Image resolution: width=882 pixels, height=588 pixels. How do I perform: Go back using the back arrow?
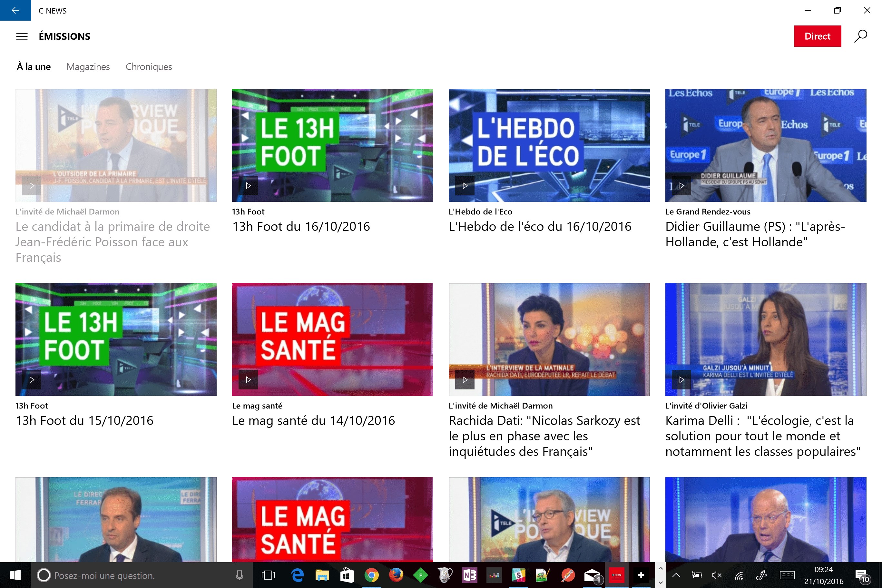point(15,10)
